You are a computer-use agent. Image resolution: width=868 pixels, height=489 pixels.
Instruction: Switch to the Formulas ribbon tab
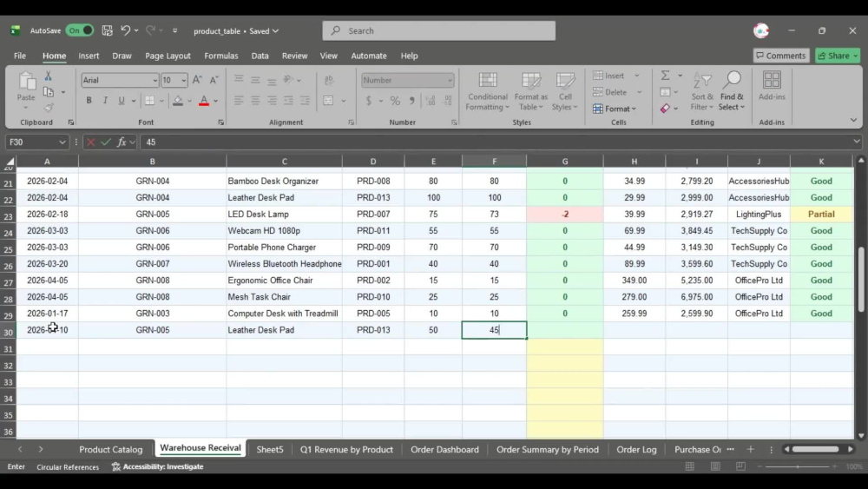click(220, 56)
